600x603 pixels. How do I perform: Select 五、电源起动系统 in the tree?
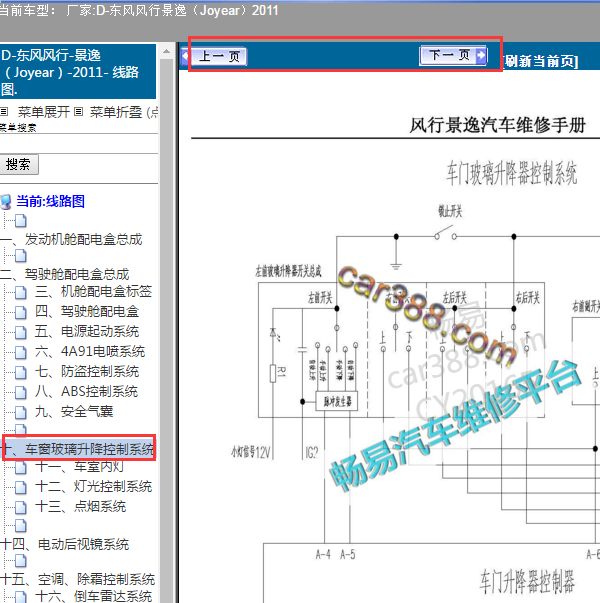87,331
